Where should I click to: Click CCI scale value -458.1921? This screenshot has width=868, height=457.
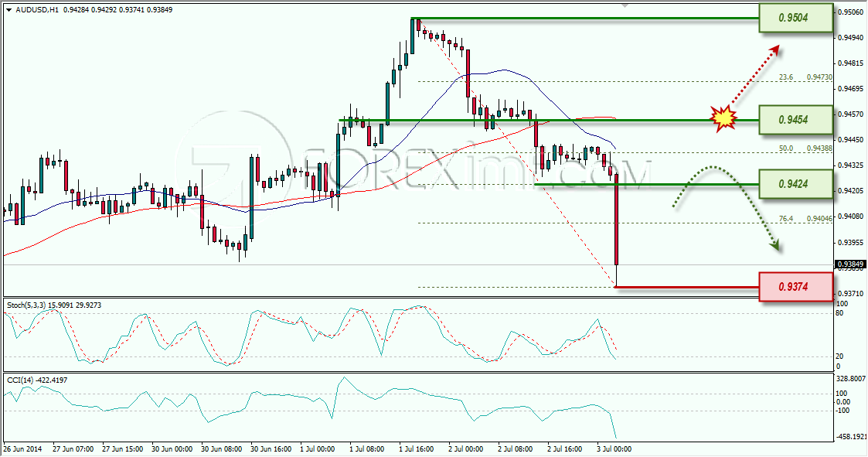click(851, 436)
